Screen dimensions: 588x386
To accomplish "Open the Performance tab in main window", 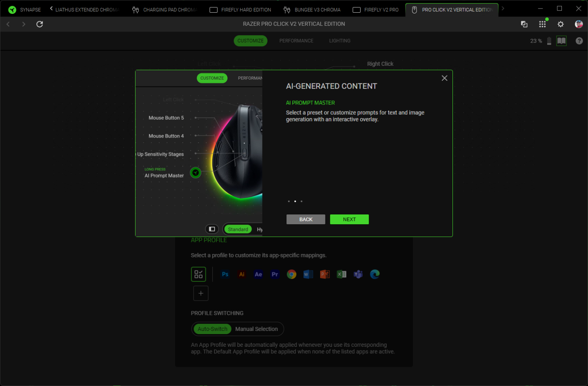I will pyautogui.click(x=296, y=41).
